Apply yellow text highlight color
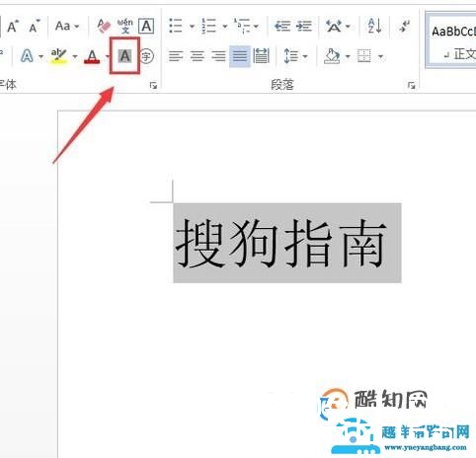Image resolution: width=476 pixels, height=458 pixels. tap(59, 56)
